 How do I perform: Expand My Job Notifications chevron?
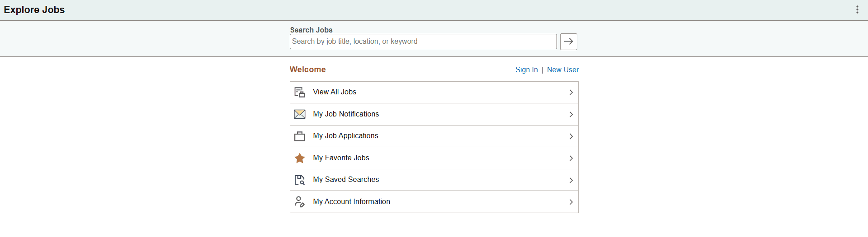point(571,114)
